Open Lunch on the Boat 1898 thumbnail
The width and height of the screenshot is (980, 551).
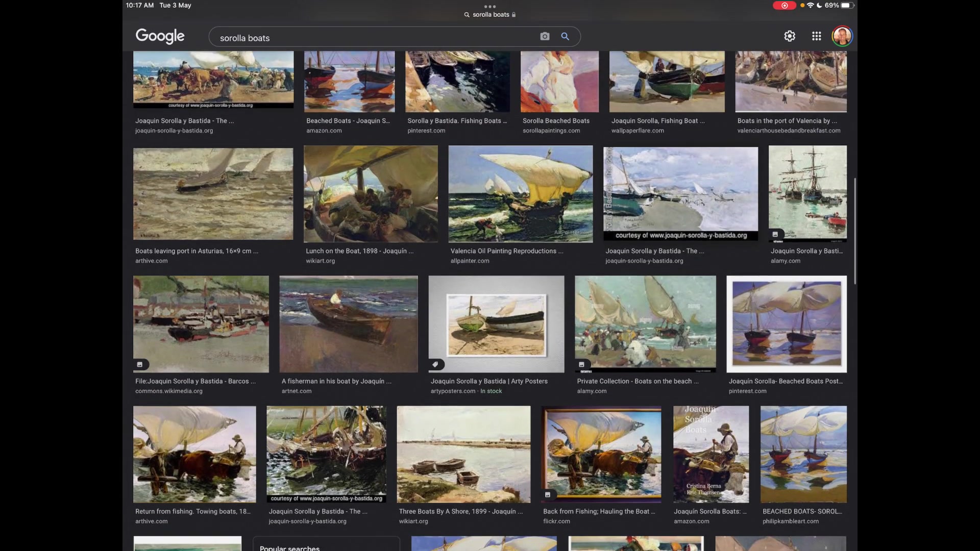tap(371, 194)
